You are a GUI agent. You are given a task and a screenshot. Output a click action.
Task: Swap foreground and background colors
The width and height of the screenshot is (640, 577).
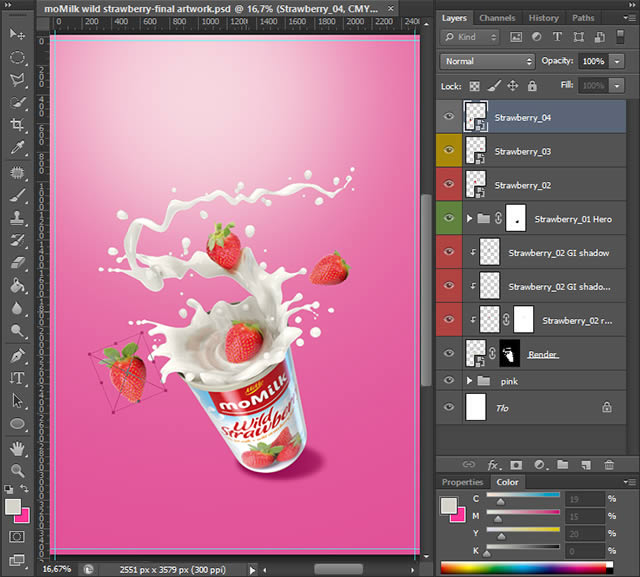[x=24, y=488]
